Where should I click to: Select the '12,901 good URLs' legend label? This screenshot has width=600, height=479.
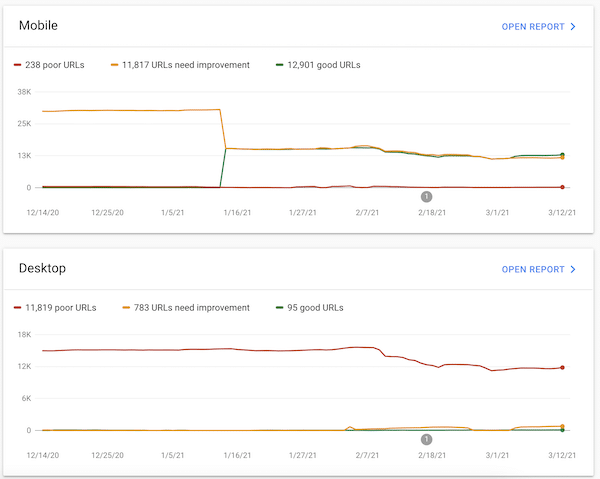click(324, 65)
